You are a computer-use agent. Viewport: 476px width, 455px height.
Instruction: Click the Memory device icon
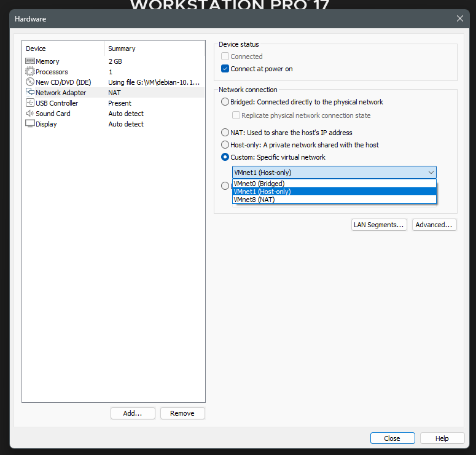coord(29,61)
